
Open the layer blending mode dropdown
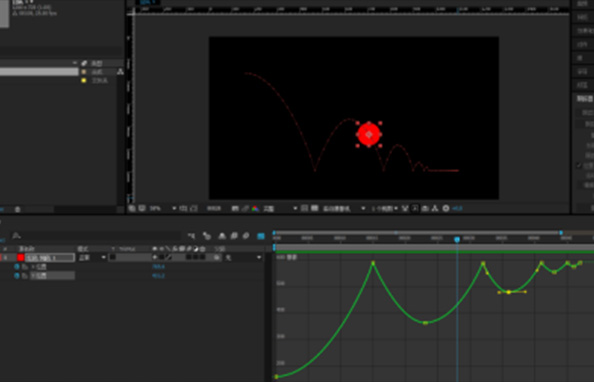pos(92,258)
